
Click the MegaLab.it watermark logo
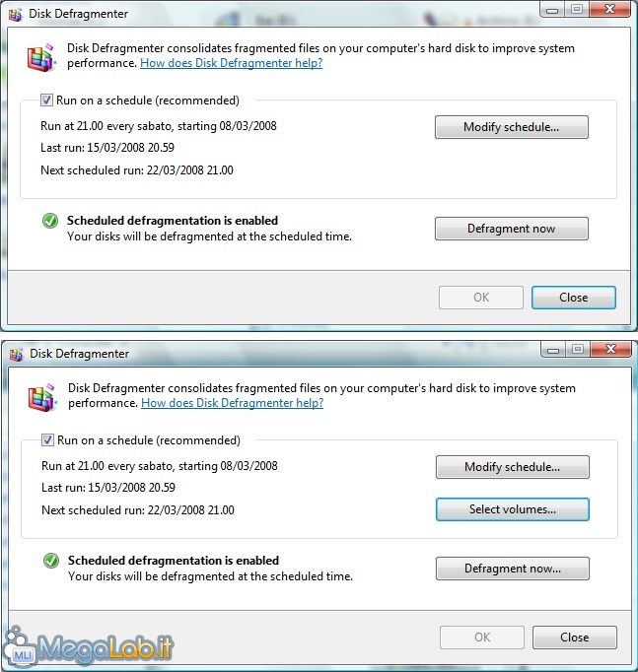click(88, 645)
